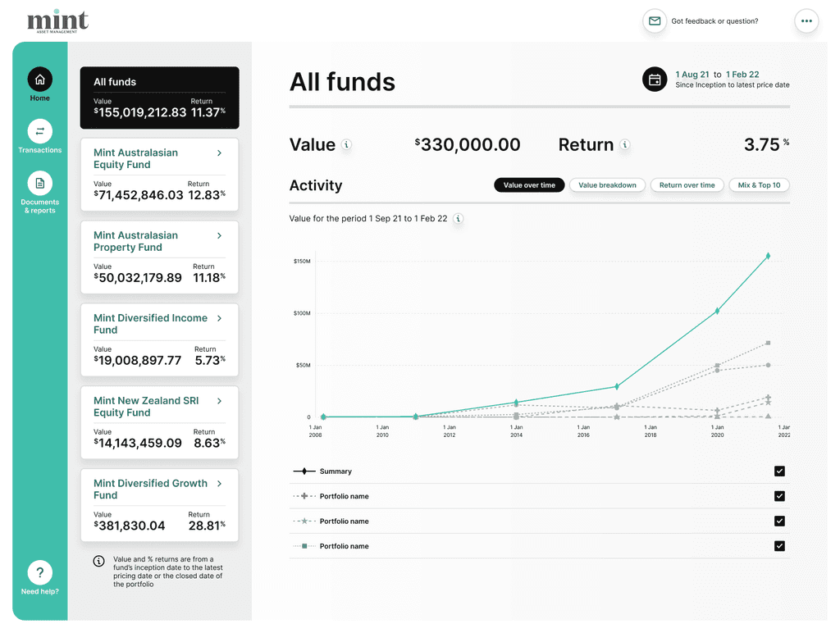Open Mint Australasian Property Fund title

coord(135,242)
